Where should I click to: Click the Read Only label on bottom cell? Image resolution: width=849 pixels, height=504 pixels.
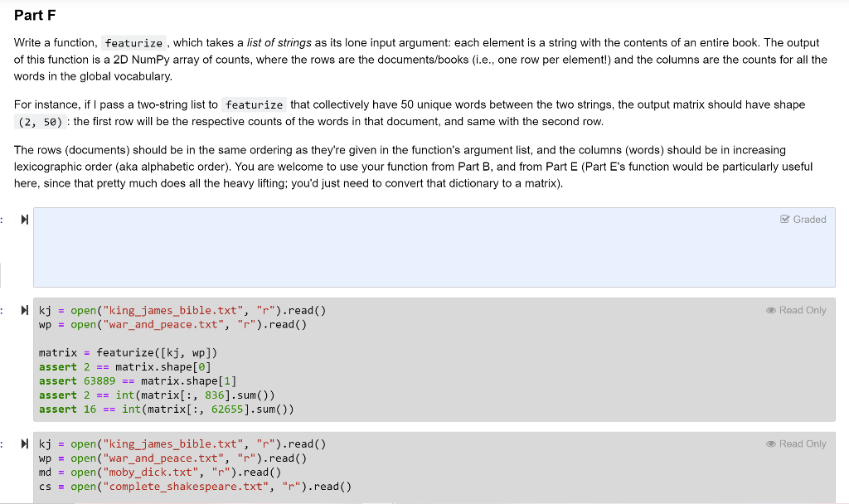point(803,443)
